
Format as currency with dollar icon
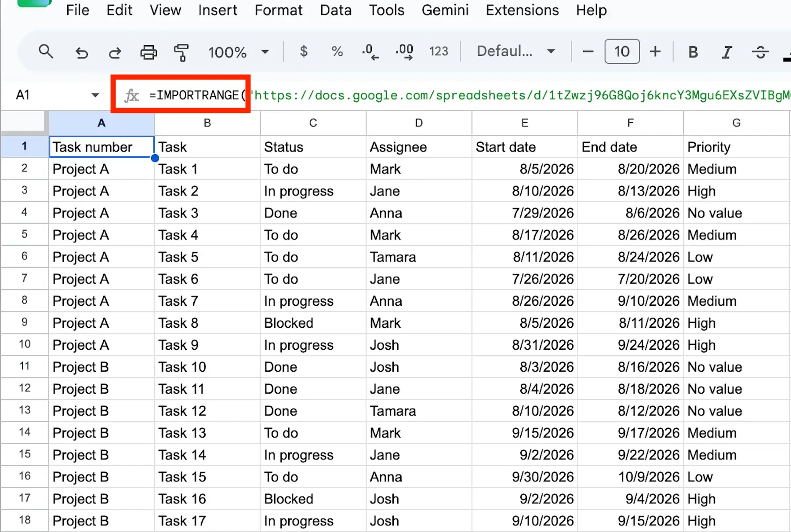(x=304, y=51)
